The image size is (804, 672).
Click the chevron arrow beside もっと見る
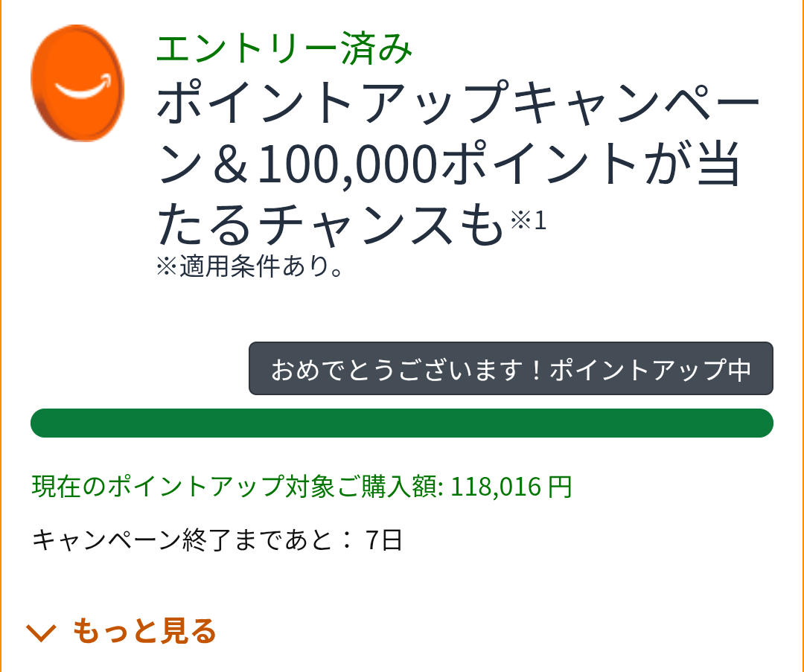tap(41, 633)
